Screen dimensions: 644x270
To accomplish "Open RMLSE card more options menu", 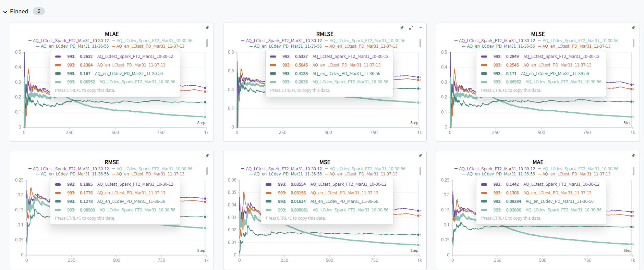I will pyautogui.click(x=420, y=28).
